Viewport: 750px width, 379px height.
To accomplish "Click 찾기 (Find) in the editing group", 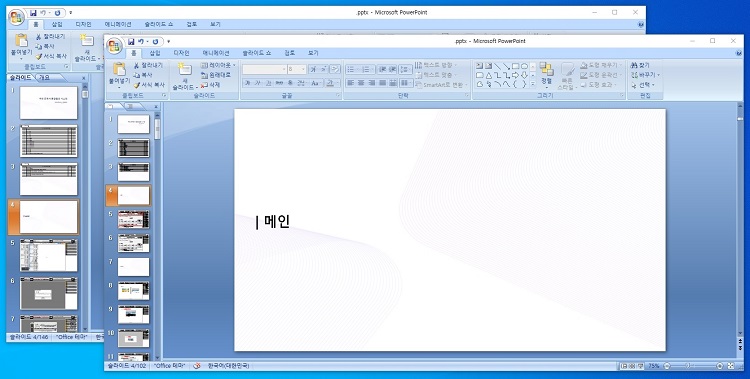I will coord(640,65).
